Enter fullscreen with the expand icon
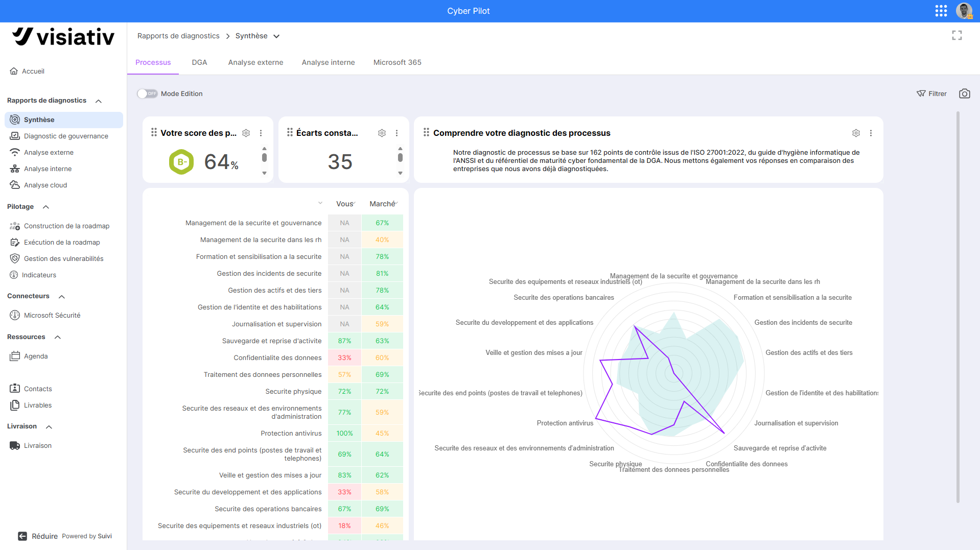The width and height of the screenshot is (980, 550). [956, 35]
